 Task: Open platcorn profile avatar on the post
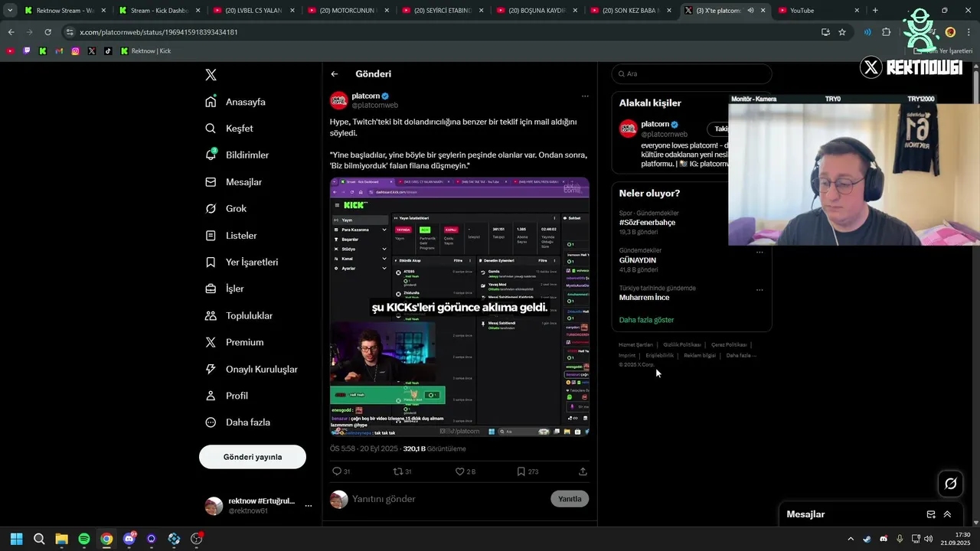(339, 100)
